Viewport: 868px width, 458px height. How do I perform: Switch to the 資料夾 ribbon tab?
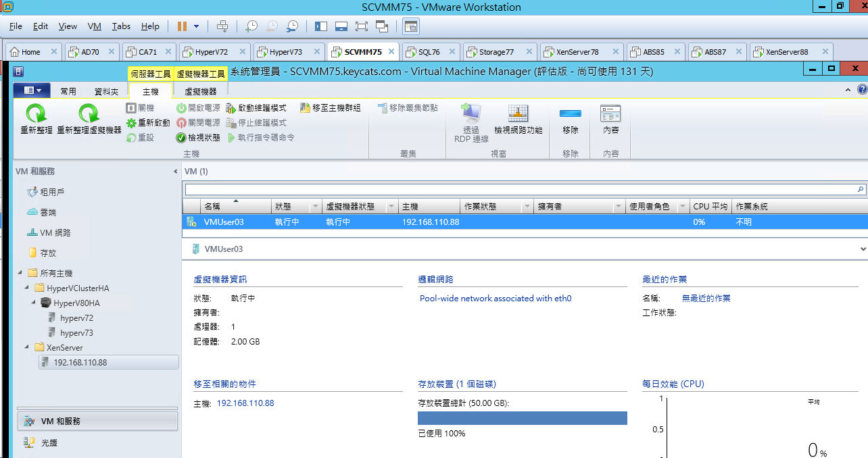pyautogui.click(x=106, y=91)
